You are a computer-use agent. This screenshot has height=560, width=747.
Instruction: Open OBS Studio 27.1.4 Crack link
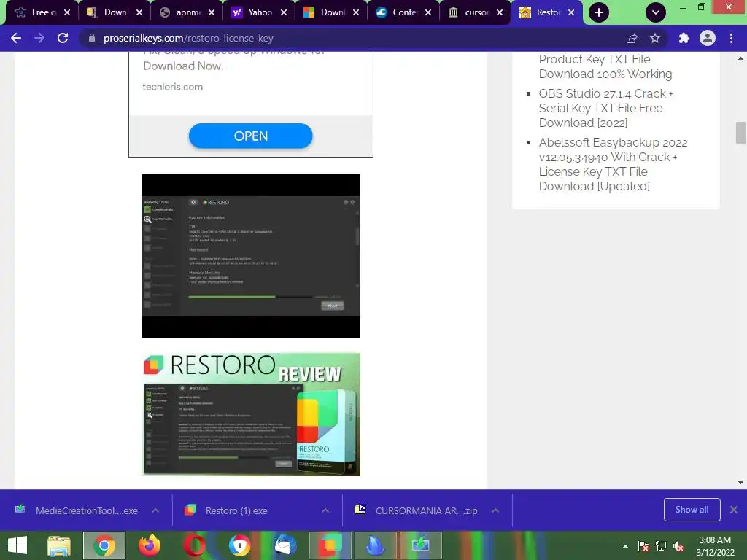(x=606, y=108)
